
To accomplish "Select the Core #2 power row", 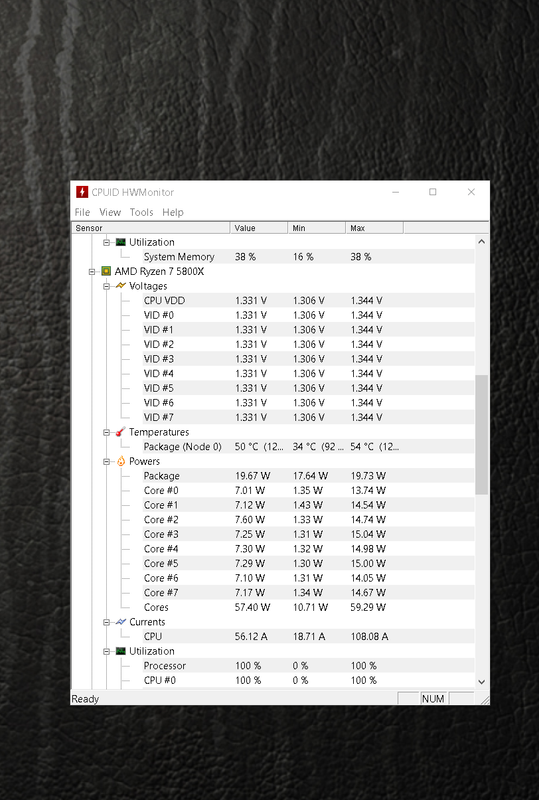I will point(308,520).
